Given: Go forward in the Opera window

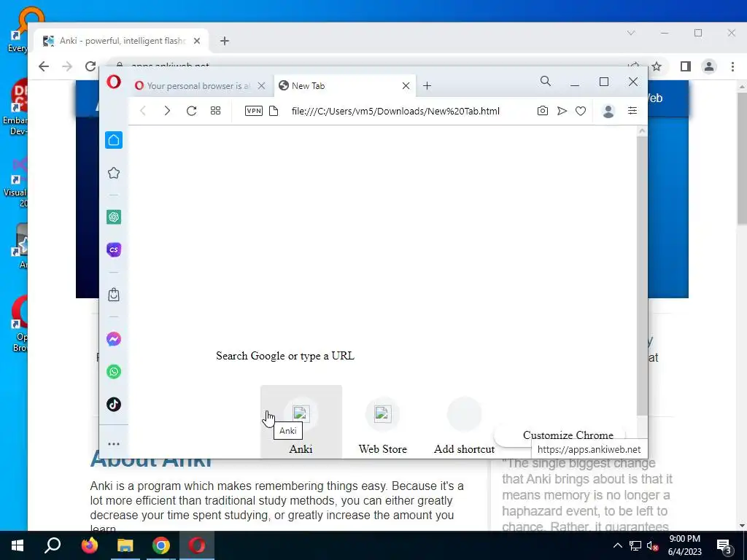Looking at the screenshot, I should click(x=167, y=111).
